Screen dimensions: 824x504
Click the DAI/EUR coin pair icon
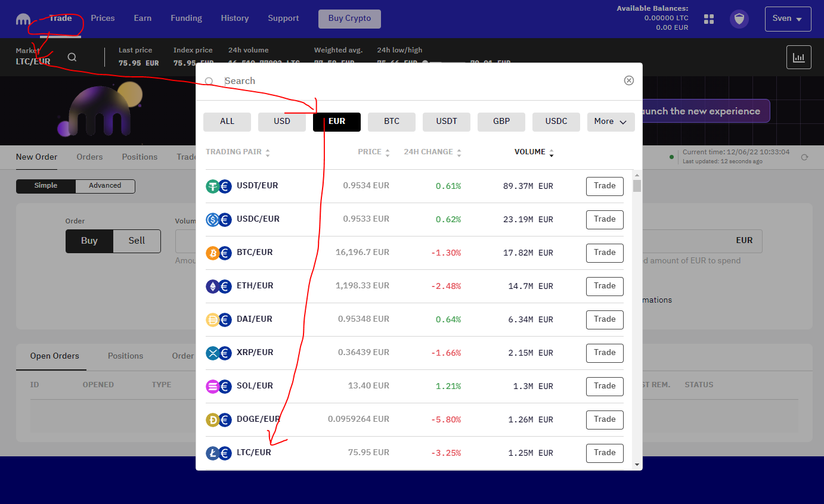pos(219,320)
